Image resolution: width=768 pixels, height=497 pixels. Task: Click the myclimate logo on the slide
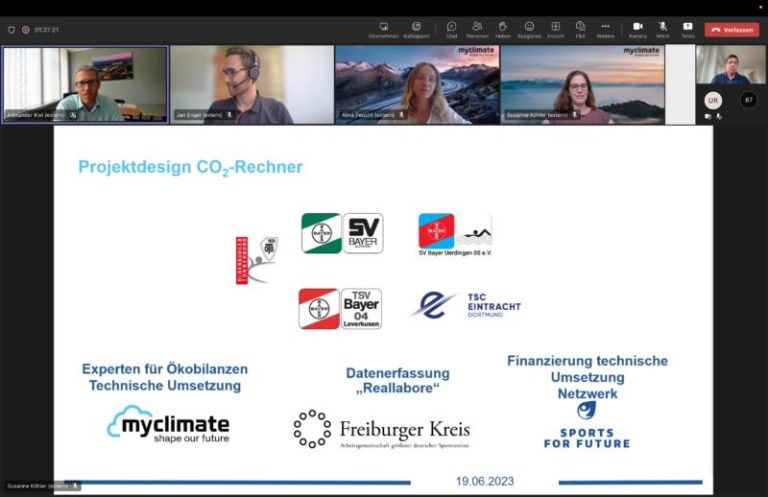(168, 425)
